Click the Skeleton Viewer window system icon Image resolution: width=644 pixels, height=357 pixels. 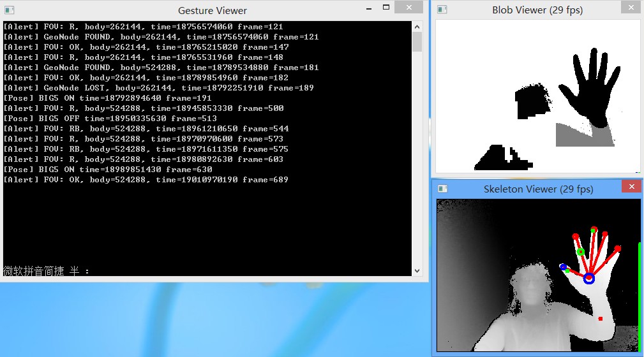coord(442,189)
